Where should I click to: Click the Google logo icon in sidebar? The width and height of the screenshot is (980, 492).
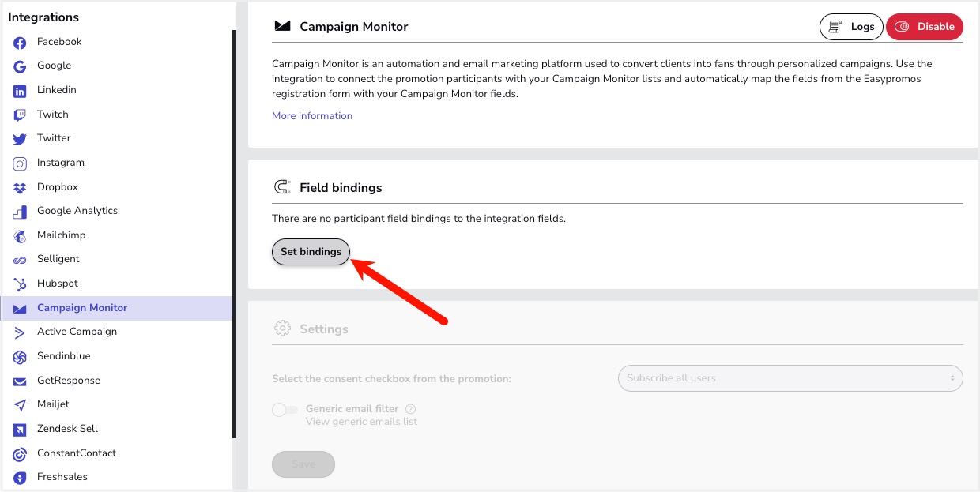[20, 66]
